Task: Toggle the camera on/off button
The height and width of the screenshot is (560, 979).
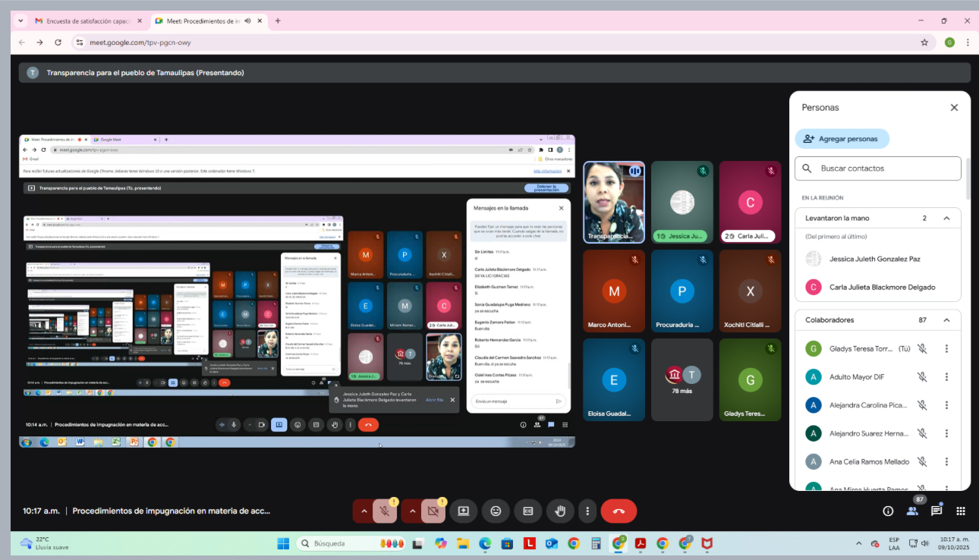Action: click(433, 511)
